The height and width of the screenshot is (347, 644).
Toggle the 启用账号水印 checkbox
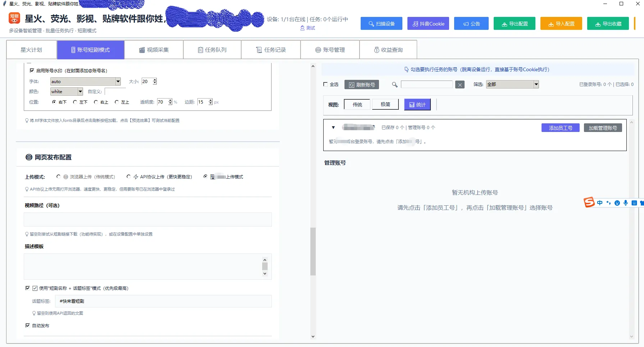[x=32, y=70]
